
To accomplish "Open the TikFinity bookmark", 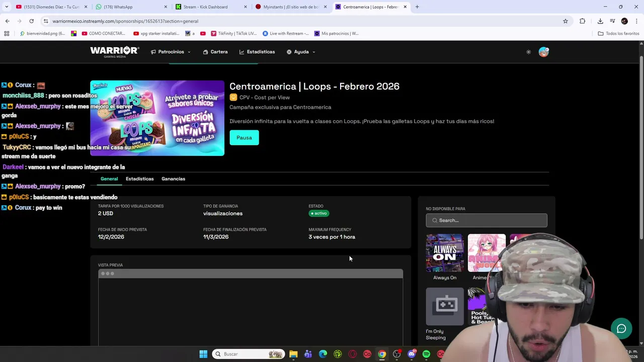I will [x=234, y=34].
